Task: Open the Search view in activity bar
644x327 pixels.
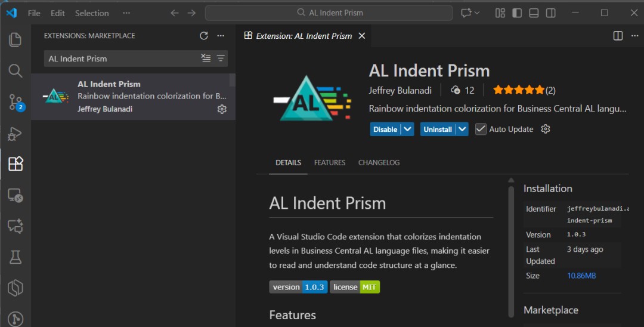Action: (15, 70)
